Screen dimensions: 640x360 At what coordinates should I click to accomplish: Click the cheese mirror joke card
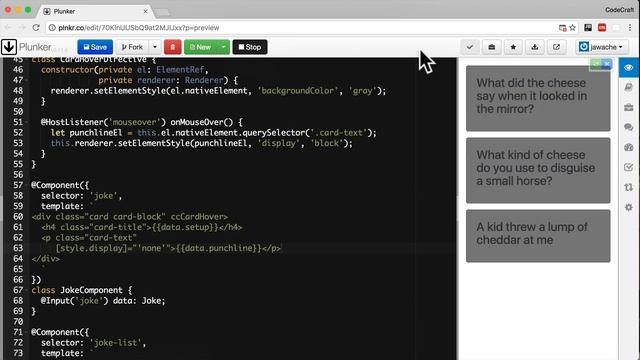(538, 98)
